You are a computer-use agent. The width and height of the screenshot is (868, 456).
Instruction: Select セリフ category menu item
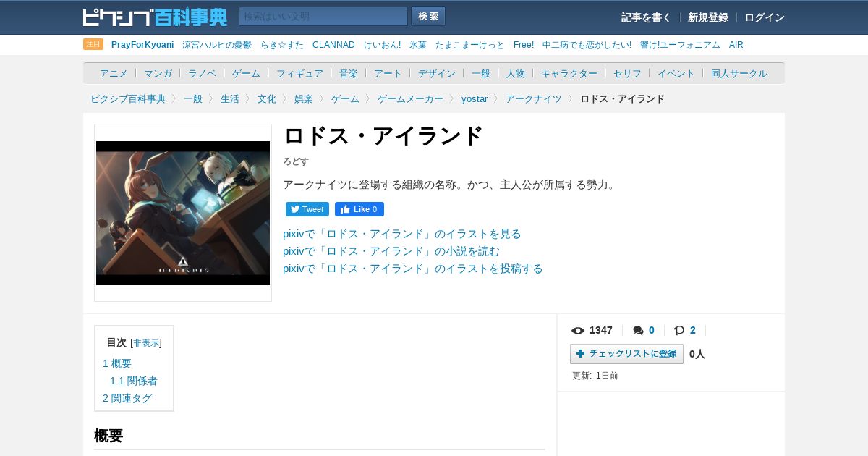[627, 73]
